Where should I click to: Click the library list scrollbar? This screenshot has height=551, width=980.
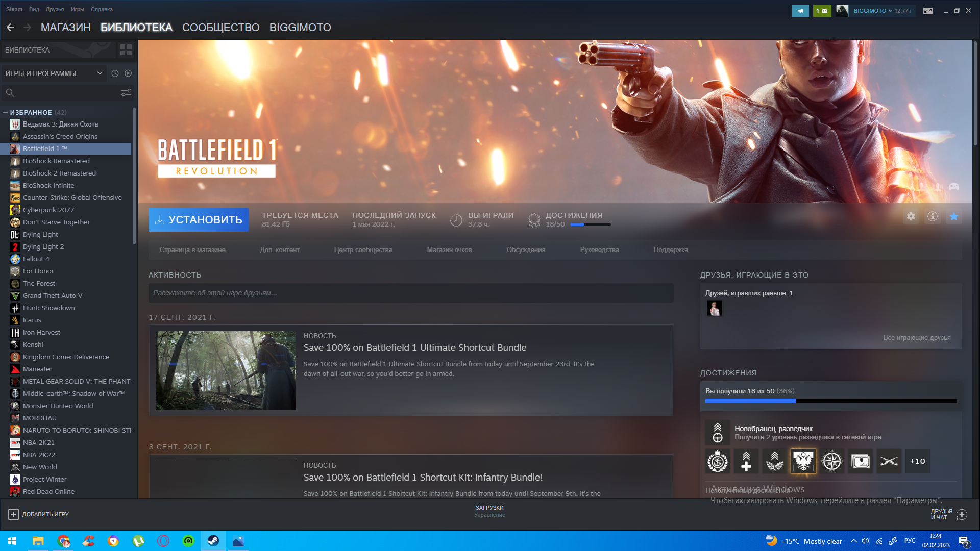134,176
